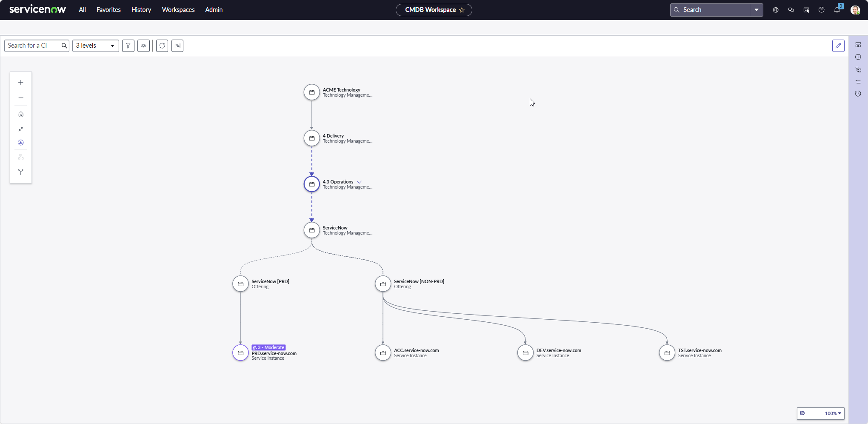This screenshot has width=868, height=424.
Task: Select the ServiceNow [PRD] offering node
Action: point(240,284)
